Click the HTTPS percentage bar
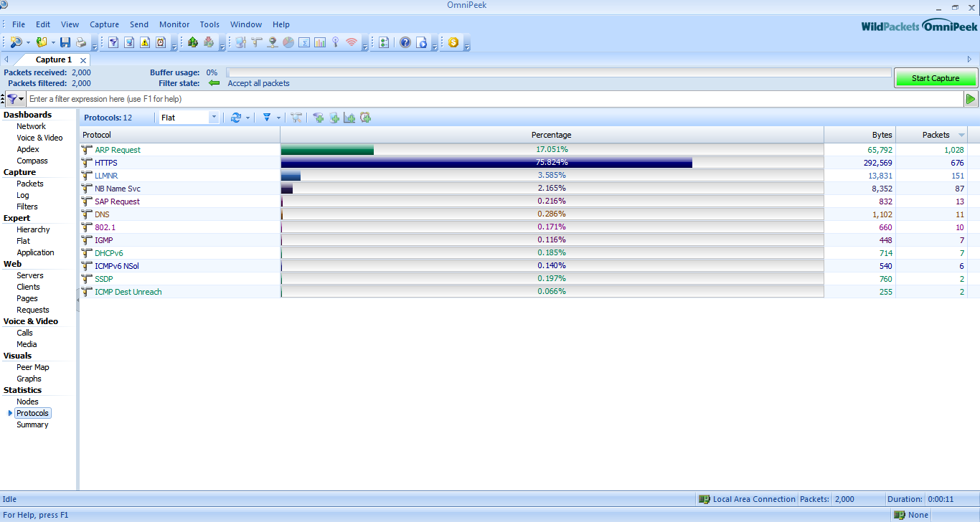Screen dimensions: 980x522 [x=486, y=163]
